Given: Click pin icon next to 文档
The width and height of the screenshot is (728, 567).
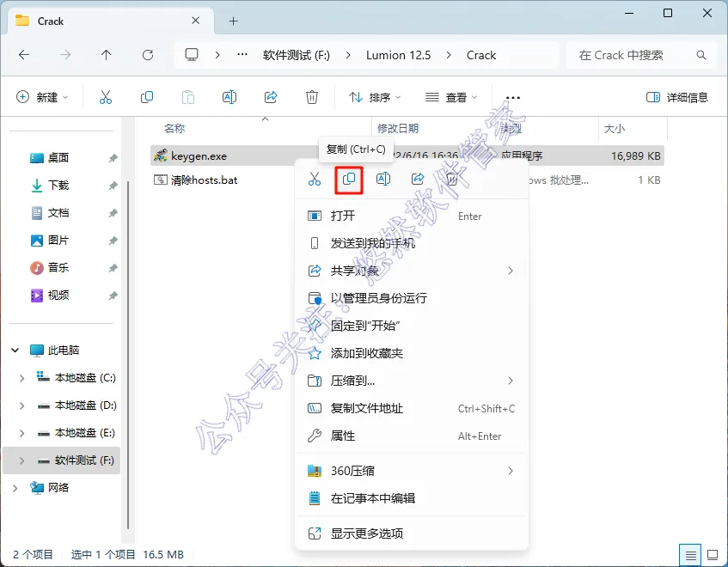Looking at the screenshot, I should coord(113,213).
